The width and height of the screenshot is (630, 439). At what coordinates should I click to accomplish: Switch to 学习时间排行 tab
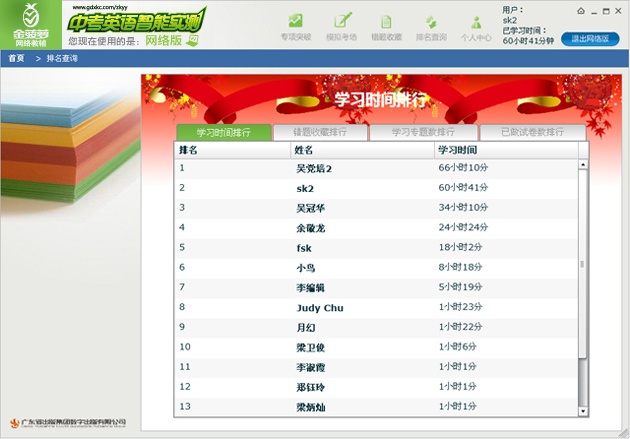[224, 132]
